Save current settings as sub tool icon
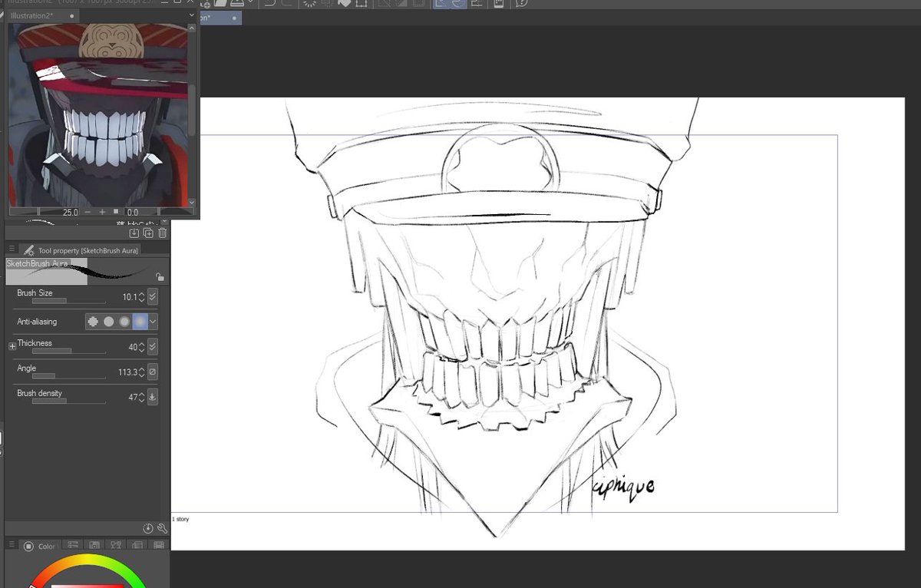 134,233
